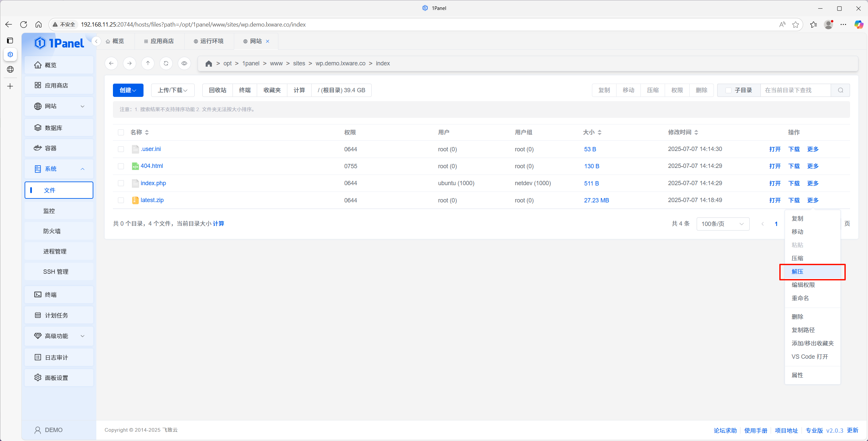Refresh the file list with the refresh icon
The width and height of the screenshot is (868, 441).
[166, 63]
